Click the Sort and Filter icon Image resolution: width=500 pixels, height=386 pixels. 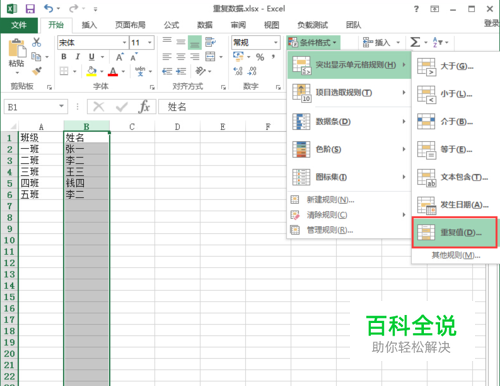pyautogui.click(x=437, y=42)
